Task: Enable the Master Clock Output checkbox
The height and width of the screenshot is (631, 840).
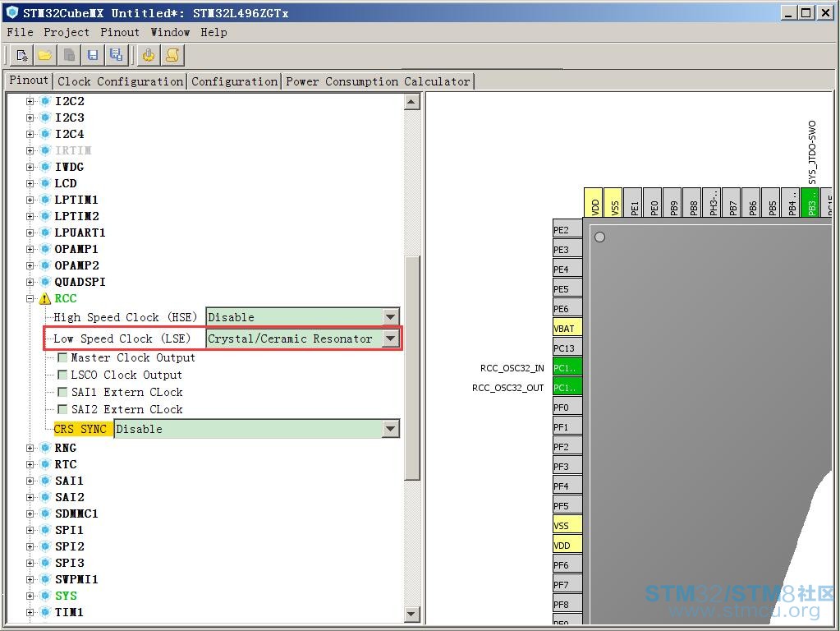Action: tap(62, 357)
